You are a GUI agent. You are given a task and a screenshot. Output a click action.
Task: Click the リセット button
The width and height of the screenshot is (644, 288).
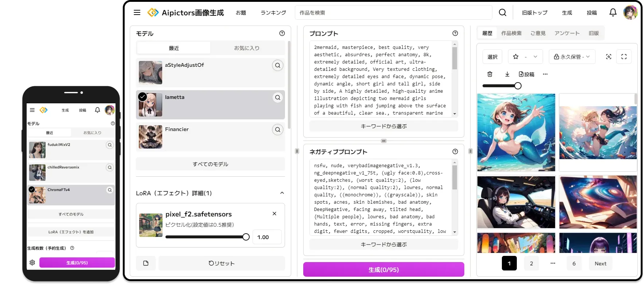(x=222, y=263)
